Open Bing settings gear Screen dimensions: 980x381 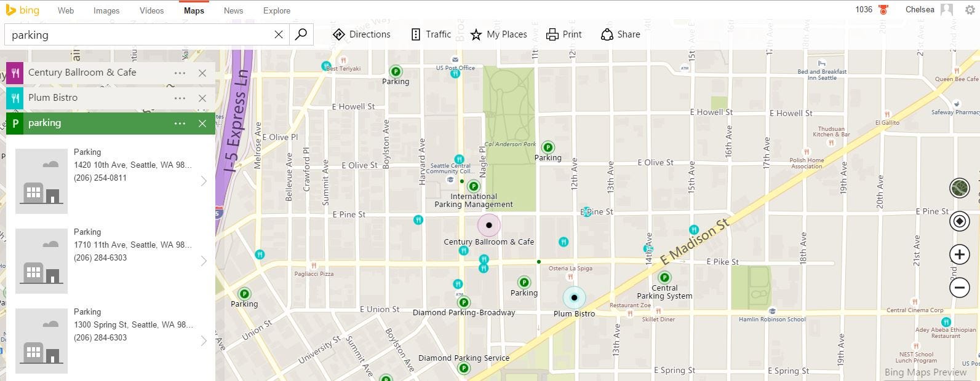click(x=970, y=10)
